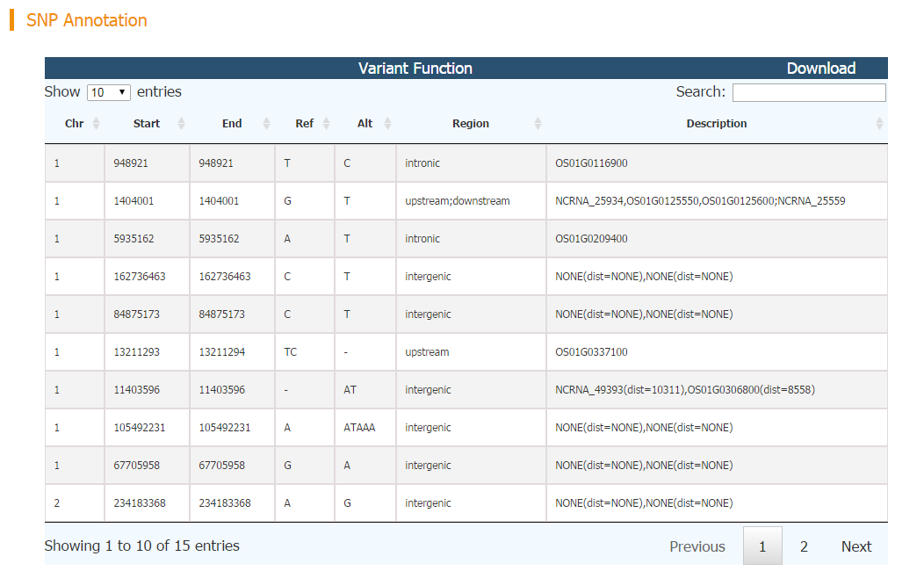Go to page 2 of results
This screenshot has height=571, width=924.
pos(804,546)
